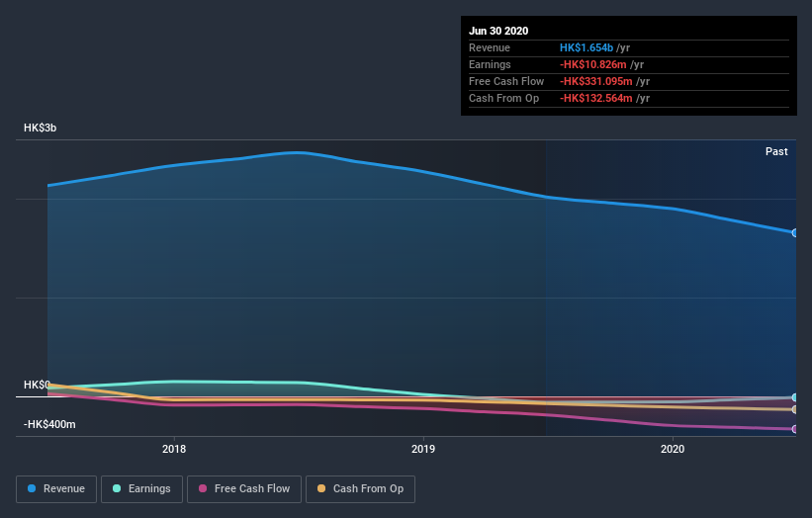Screen dimensions: 812x518
Task: Click the 2018 x-axis label
Action: (174, 449)
